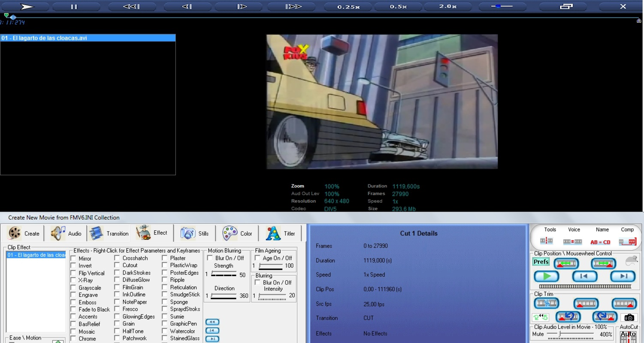Open the Titler tab

(x=280, y=233)
